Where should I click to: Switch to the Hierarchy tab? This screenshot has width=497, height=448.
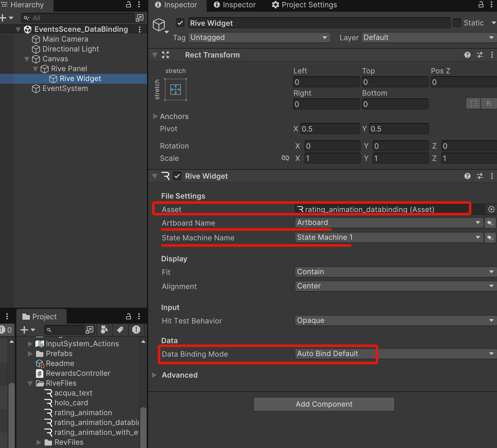coord(23,5)
